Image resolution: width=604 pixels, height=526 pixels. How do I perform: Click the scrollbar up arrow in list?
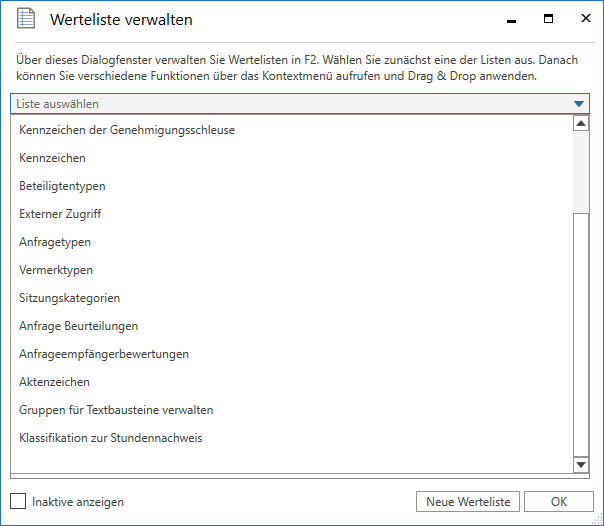point(581,124)
